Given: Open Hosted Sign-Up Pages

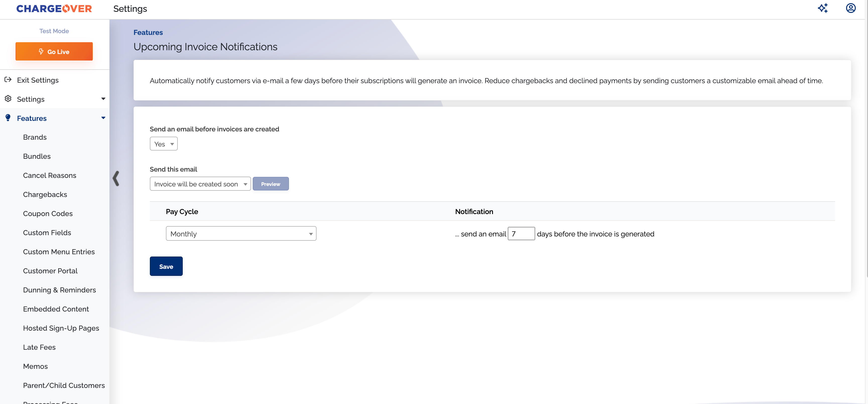Looking at the screenshot, I should tap(61, 328).
